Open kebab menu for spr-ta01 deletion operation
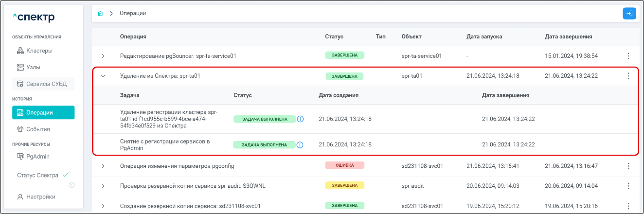The image size is (644, 214). coord(628,76)
